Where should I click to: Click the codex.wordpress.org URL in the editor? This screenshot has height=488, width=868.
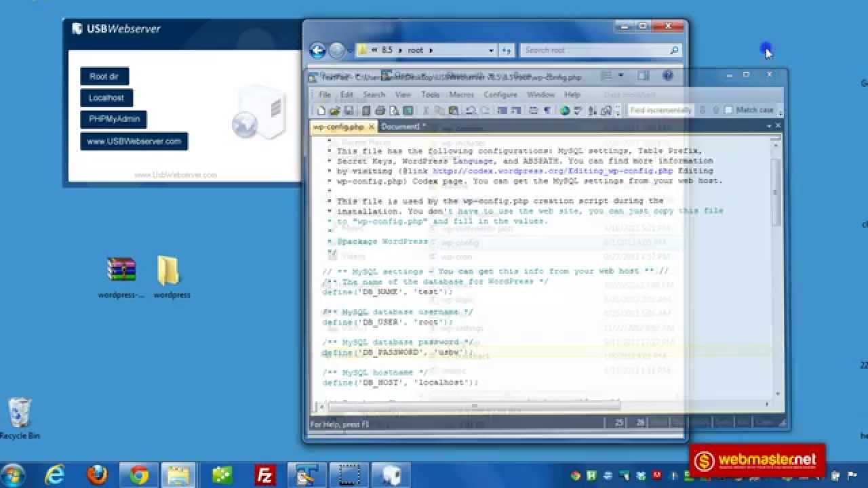552,171
